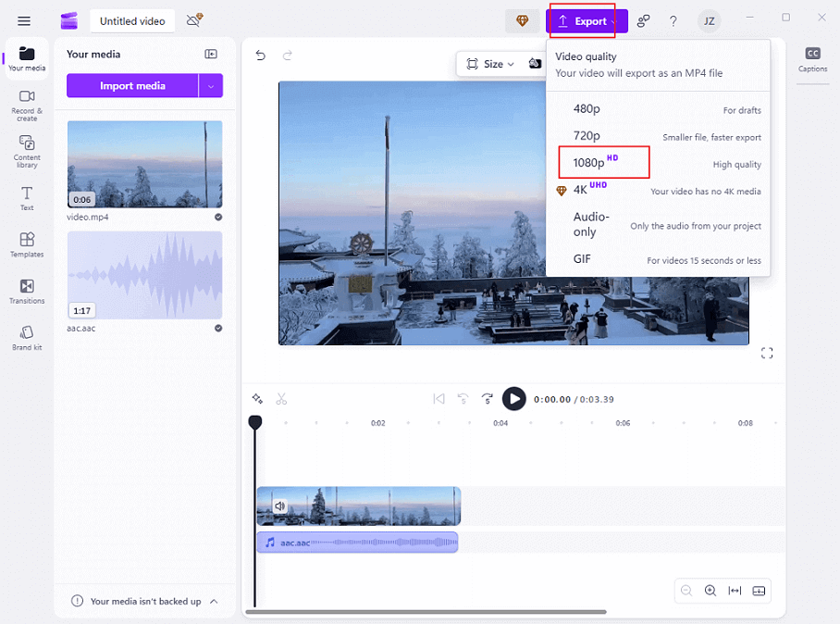Select 4K UHD export quality
Image resolution: width=840 pixels, height=624 pixels.
point(658,190)
